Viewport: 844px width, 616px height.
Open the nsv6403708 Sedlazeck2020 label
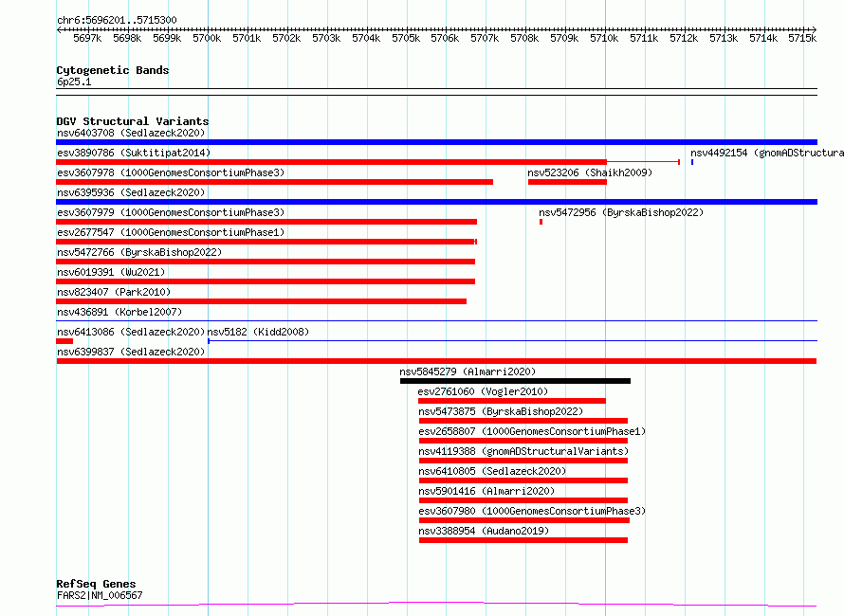131,133
